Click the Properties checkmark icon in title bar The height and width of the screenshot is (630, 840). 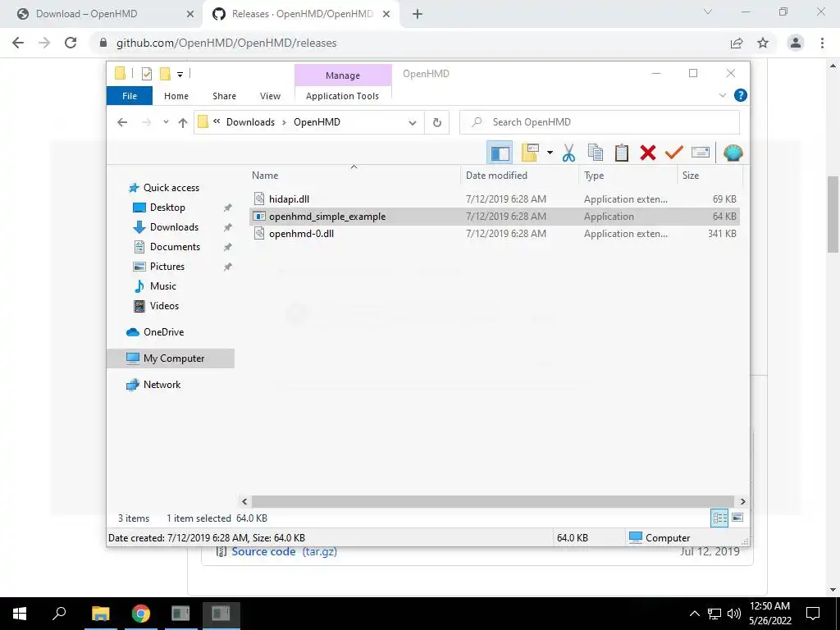click(x=146, y=74)
